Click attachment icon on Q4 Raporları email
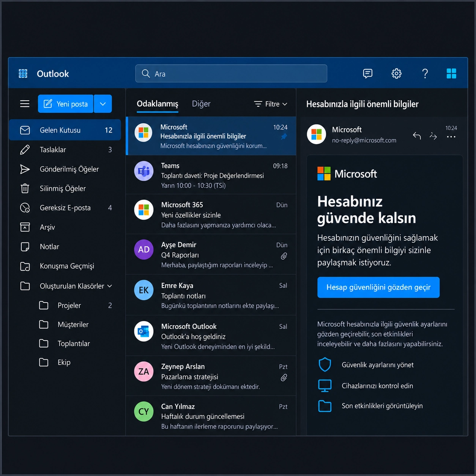 coord(284,256)
